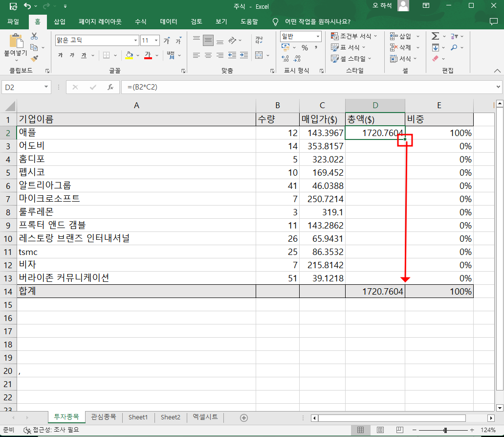Open the comments icon
This screenshot has width=504, height=437.
tap(493, 22)
